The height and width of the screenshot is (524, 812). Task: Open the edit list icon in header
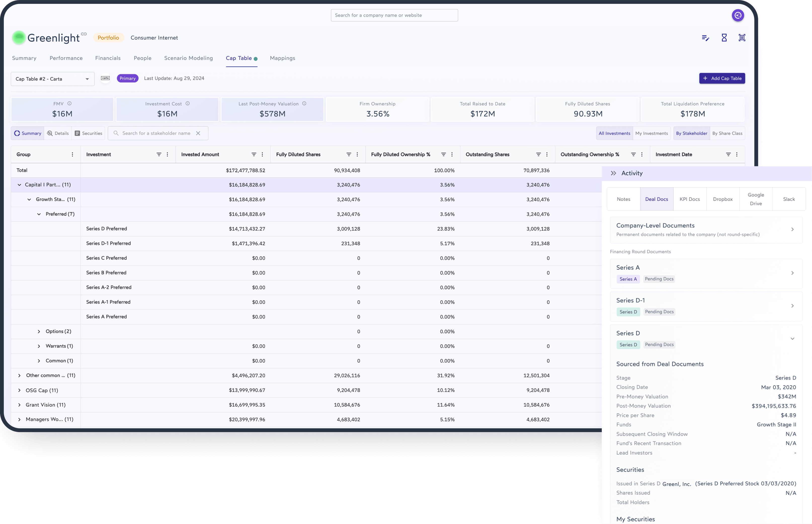705,38
